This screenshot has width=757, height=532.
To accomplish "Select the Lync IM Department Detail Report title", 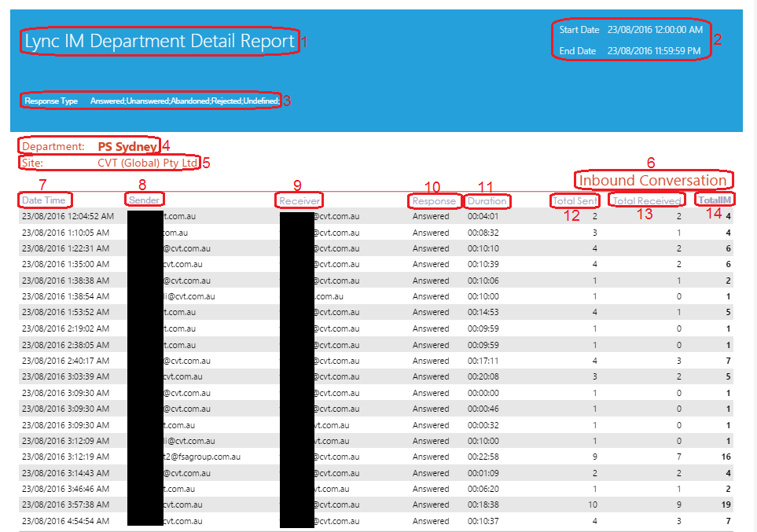I will point(160,41).
